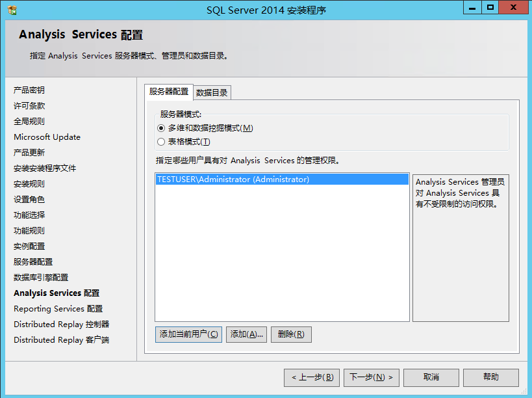Screen dimensions: 532x398
Task: Click the Analysis Services 管理员 description panel
Action: (461, 248)
